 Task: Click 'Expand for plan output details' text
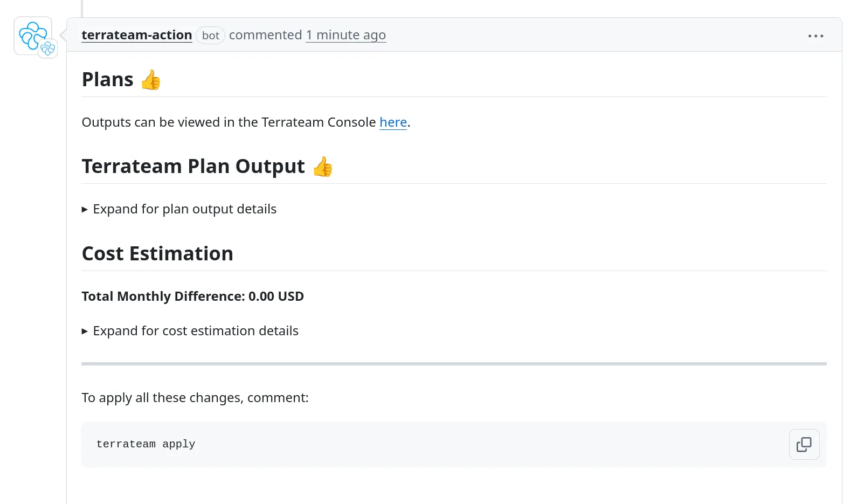(185, 209)
